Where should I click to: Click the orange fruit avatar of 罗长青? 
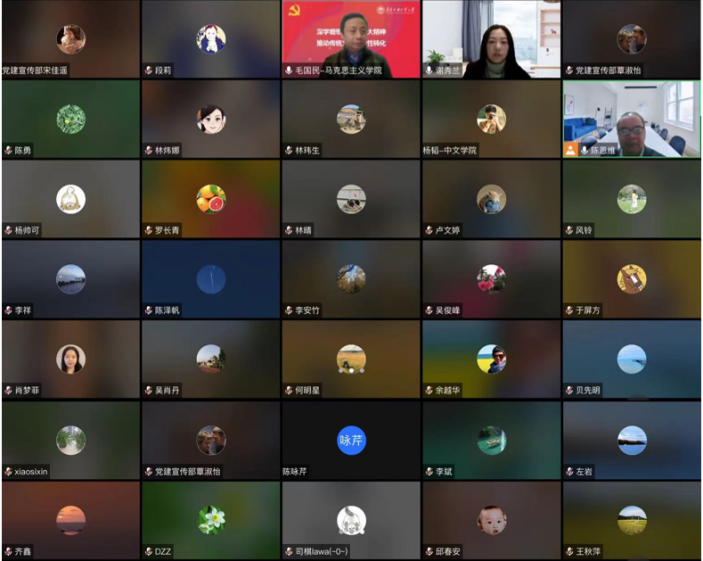[211, 199]
